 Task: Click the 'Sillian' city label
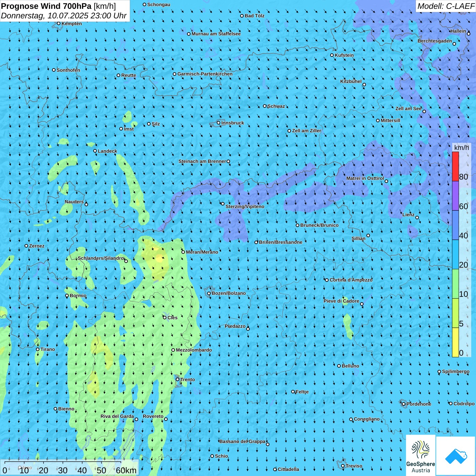tap(358, 238)
